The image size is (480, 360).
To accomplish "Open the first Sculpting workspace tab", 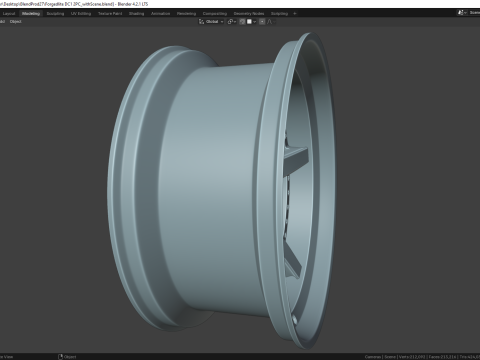I will pos(55,14).
